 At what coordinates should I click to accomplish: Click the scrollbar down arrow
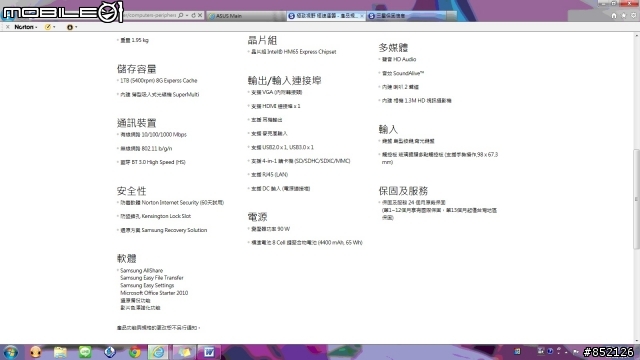point(636,341)
